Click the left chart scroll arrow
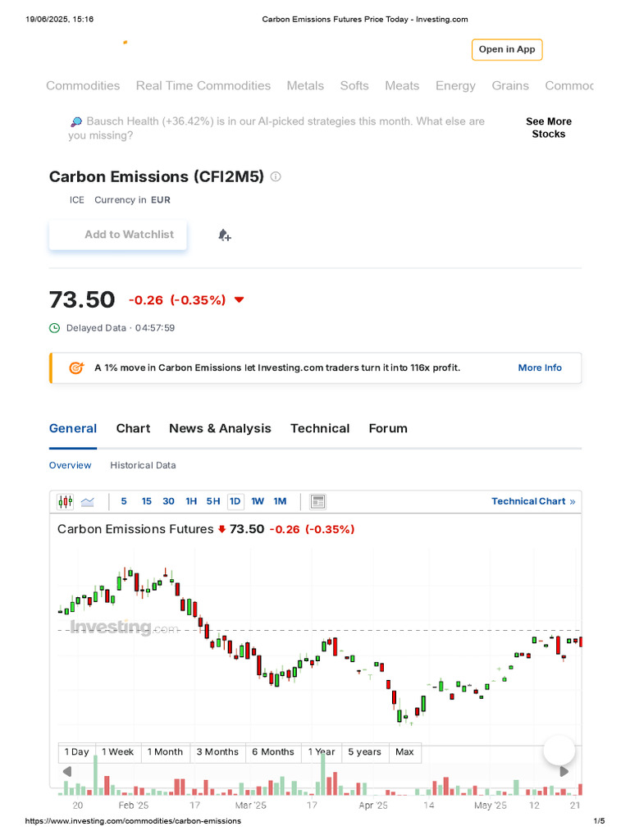The width and height of the screenshot is (630, 840). point(67,771)
